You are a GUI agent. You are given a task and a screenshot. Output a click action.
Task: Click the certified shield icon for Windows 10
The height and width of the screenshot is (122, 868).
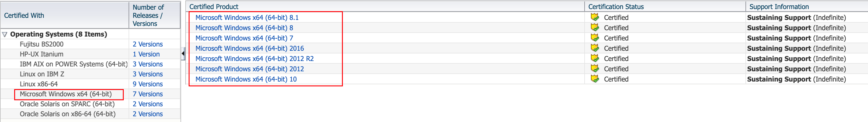[x=595, y=79]
